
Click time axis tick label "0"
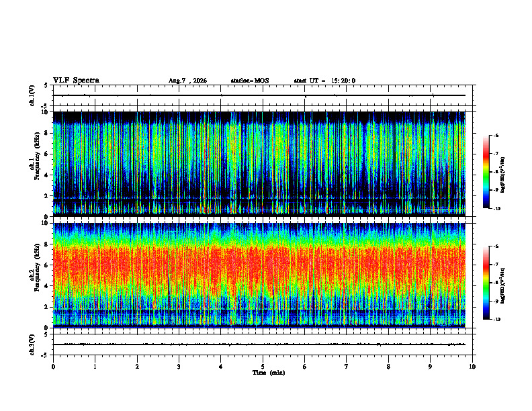click(x=53, y=367)
